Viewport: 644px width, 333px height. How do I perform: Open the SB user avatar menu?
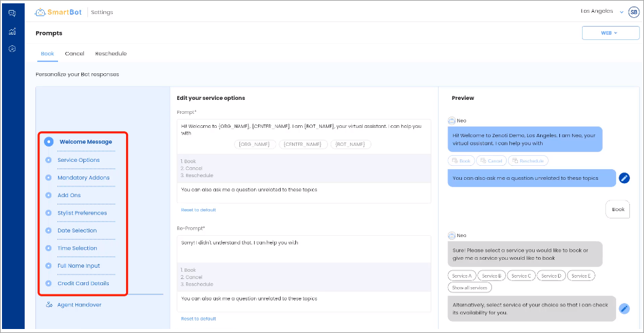coord(634,12)
